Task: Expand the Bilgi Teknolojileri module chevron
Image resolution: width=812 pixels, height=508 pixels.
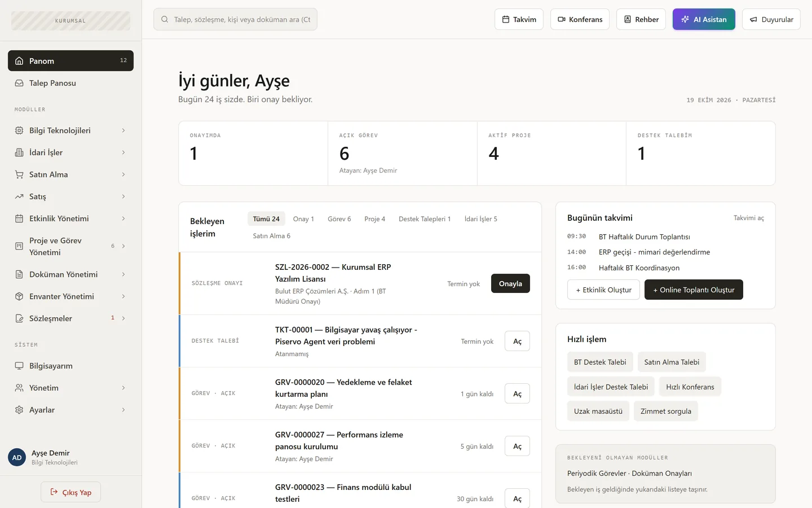Action: click(x=123, y=130)
